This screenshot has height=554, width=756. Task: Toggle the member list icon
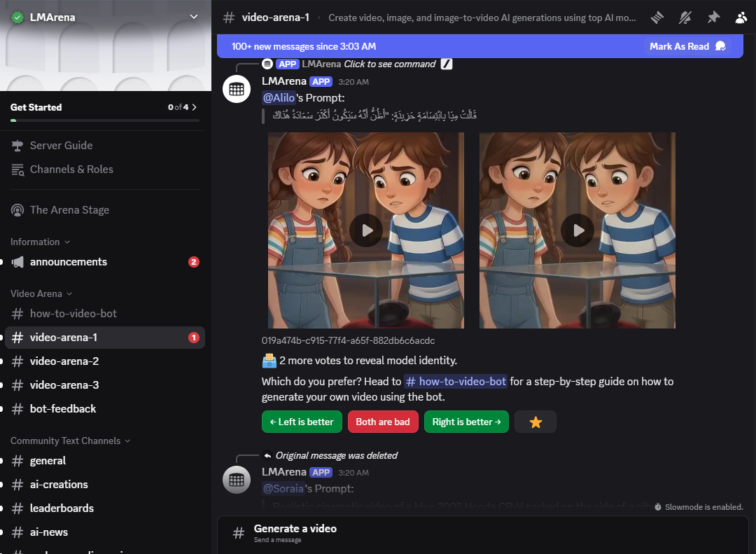pyautogui.click(x=741, y=18)
